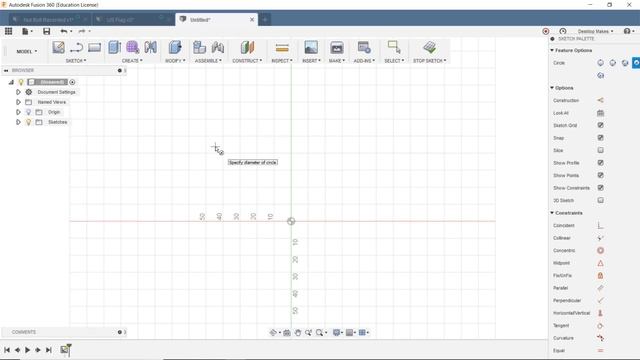Open the CONSTRUCT menu
The height and width of the screenshot is (360, 640).
click(247, 61)
